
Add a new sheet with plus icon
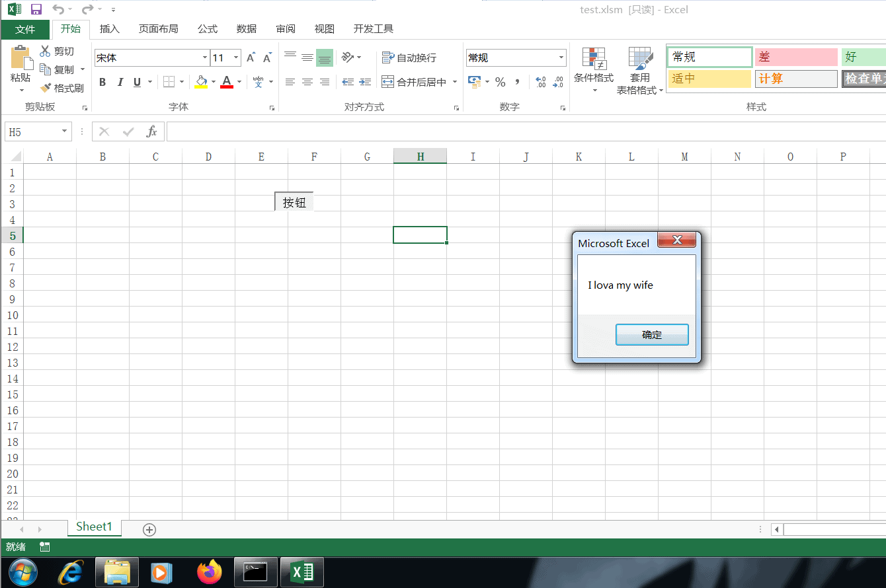pyautogui.click(x=149, y=529)
